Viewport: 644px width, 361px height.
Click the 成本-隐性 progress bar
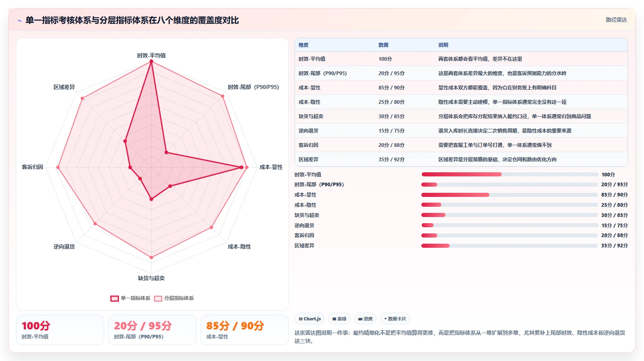click(509, 205)
